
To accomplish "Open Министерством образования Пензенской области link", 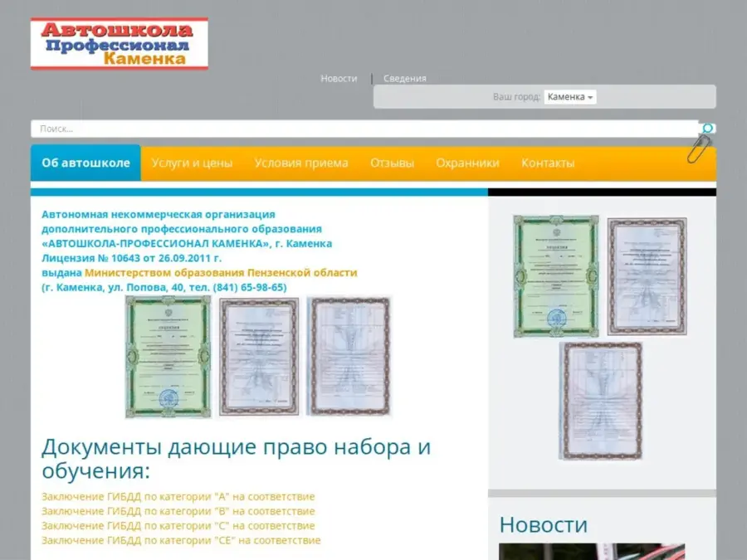I will coord(221,272).
